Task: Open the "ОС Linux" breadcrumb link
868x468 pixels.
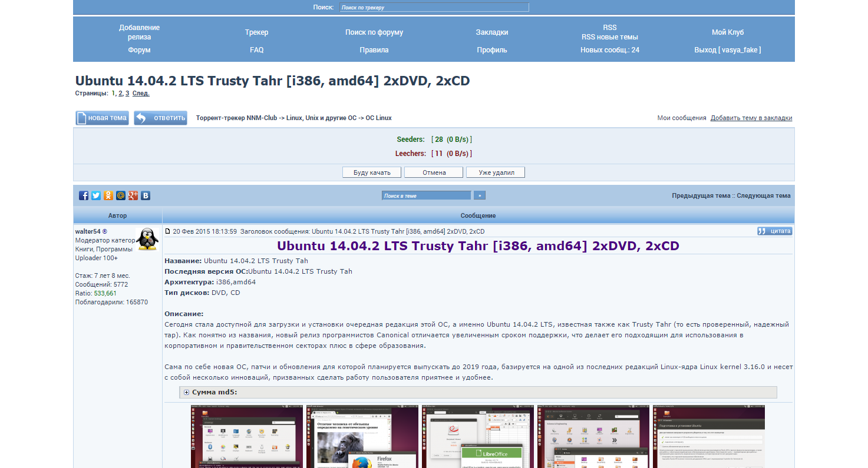Action: pos(378,118)
